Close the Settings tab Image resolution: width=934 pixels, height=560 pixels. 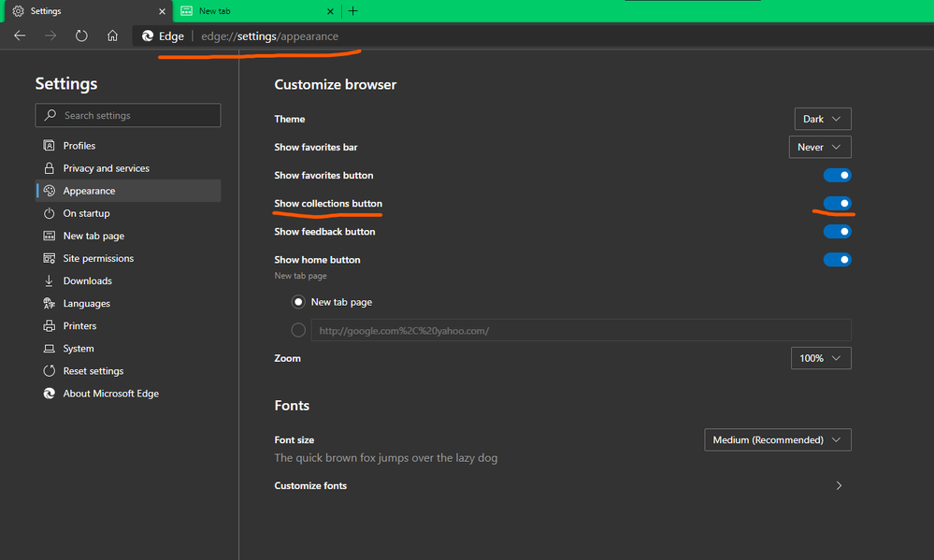pyautogui.click(x=162, y=11)
